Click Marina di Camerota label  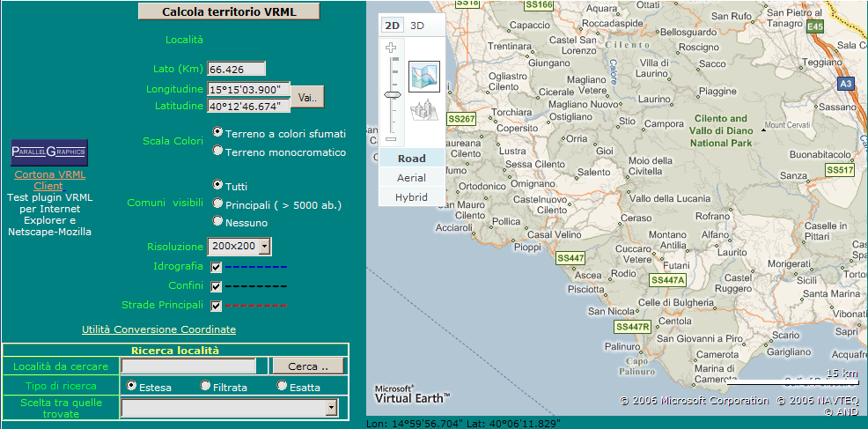click(x=715, y=374)
